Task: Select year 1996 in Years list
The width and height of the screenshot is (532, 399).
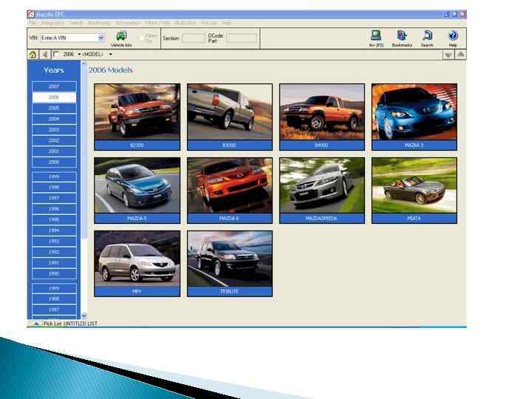Action: 54,209
